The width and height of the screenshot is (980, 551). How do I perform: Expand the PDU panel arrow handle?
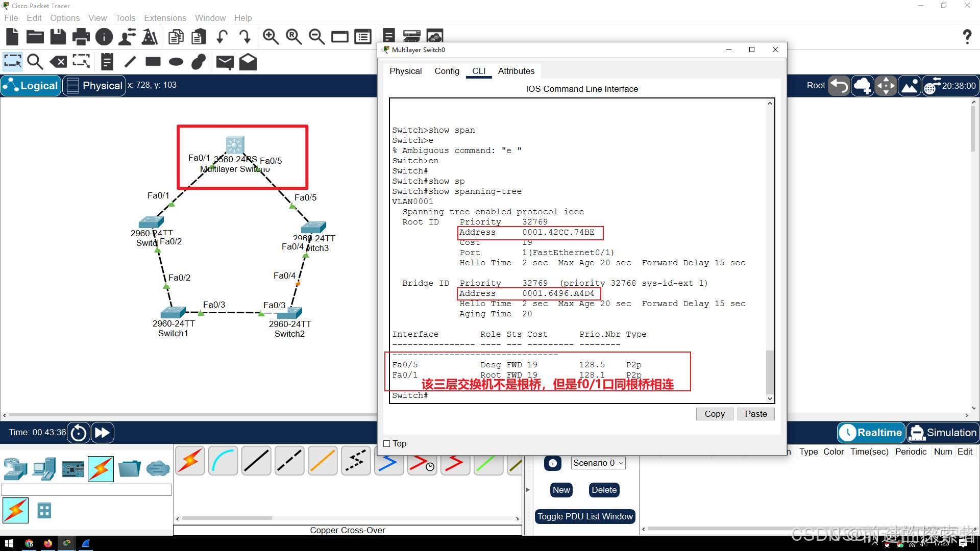(x=528, y=490)
